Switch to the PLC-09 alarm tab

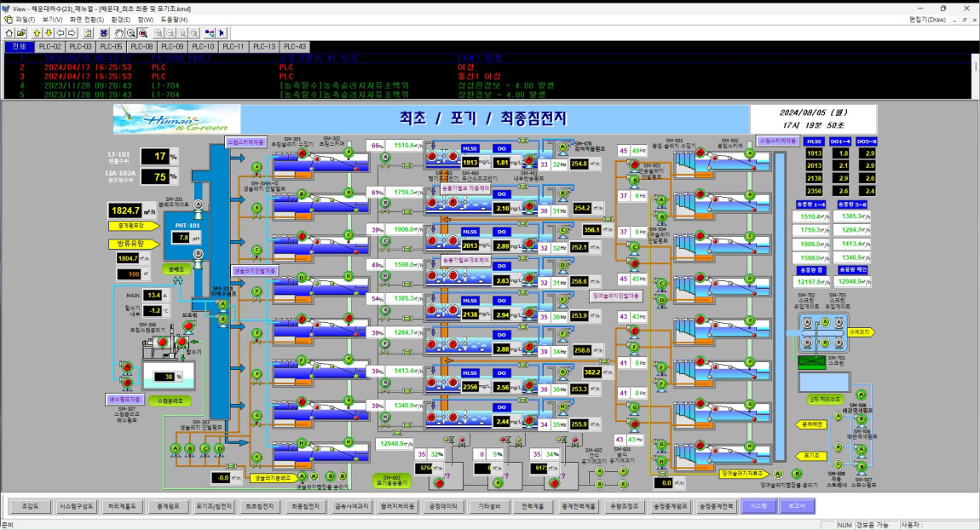point(172,47)
